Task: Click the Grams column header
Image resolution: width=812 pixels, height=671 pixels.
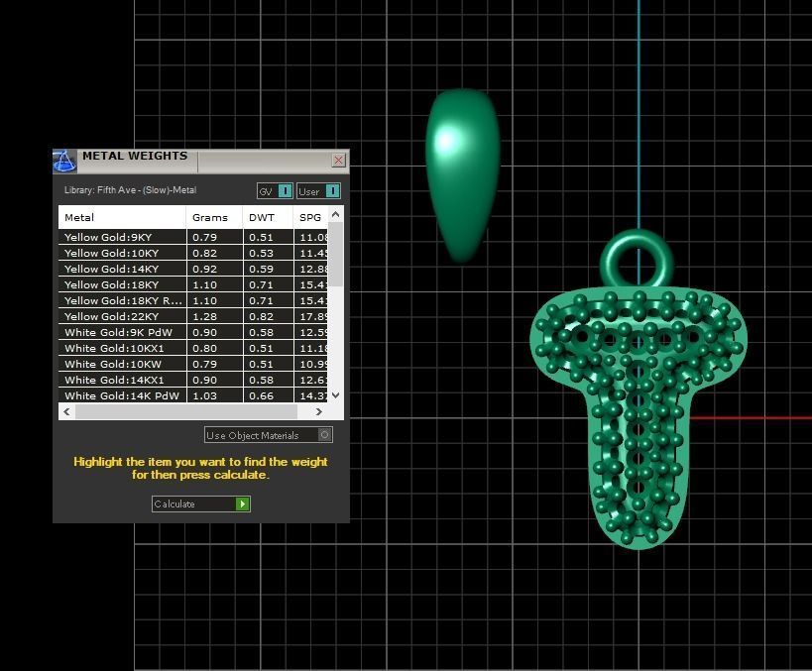Action: click(214, 217)
